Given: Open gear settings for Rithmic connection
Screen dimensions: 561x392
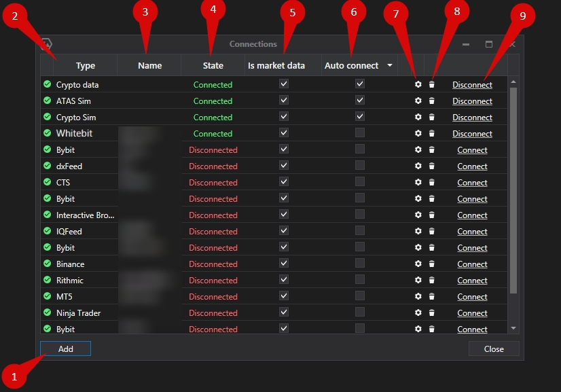Looking at the screenshot, I should 418,281.
